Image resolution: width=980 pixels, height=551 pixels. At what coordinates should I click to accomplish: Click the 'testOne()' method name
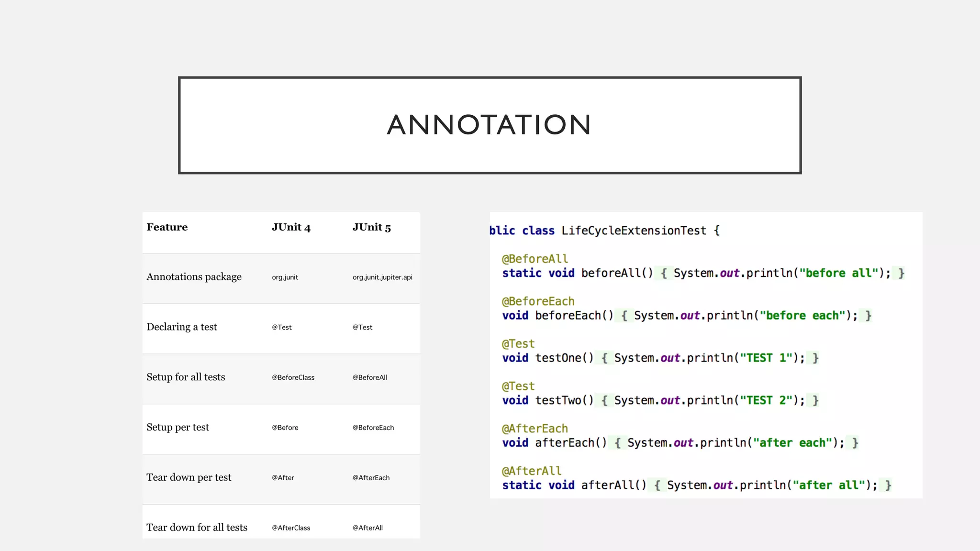tap(564, 358)
